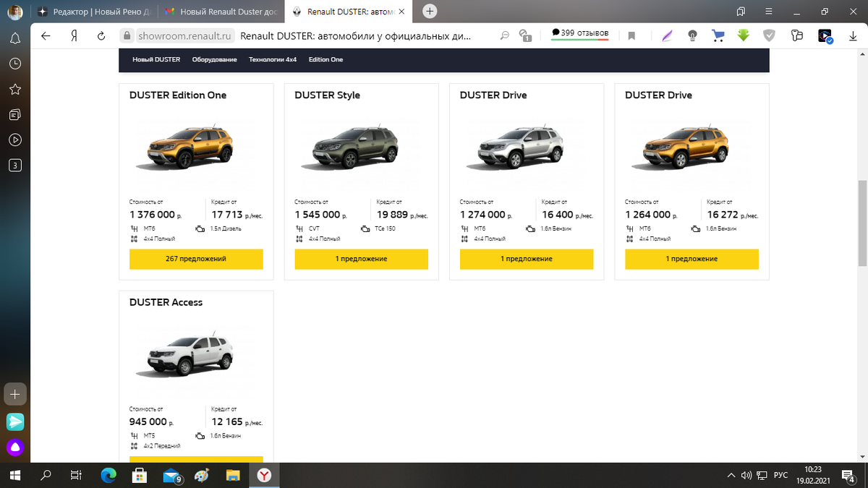Screen dimensions: 868x488
Task: Go back with the arrow button
Action: click(x=46, y=35)
